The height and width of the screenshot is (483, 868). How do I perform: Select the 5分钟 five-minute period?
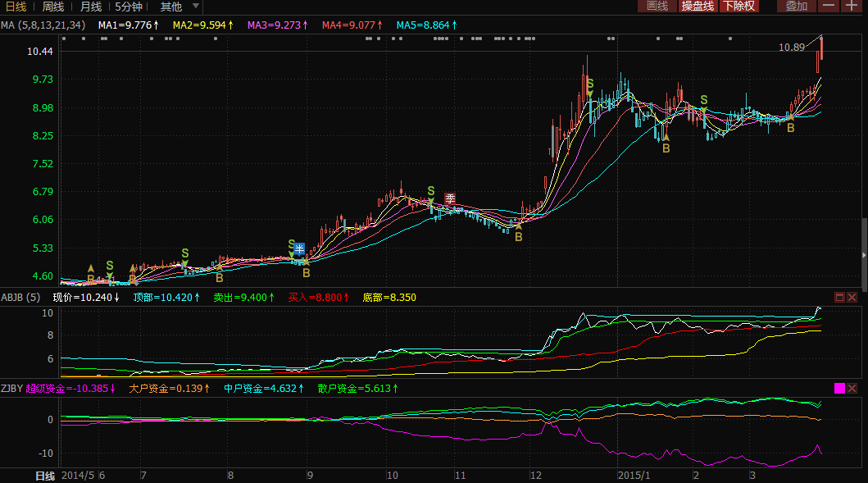click(130, 7)
